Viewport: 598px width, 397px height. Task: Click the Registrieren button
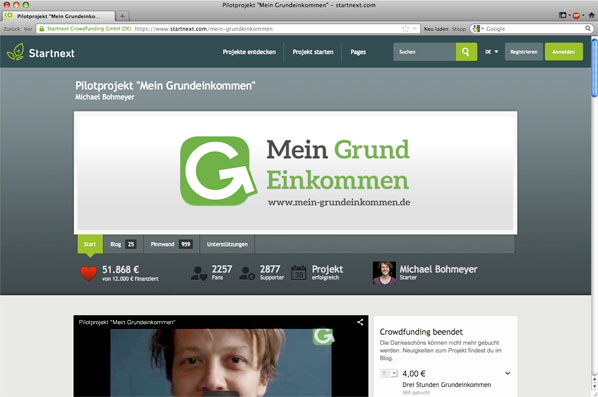[x=524, y=52]
